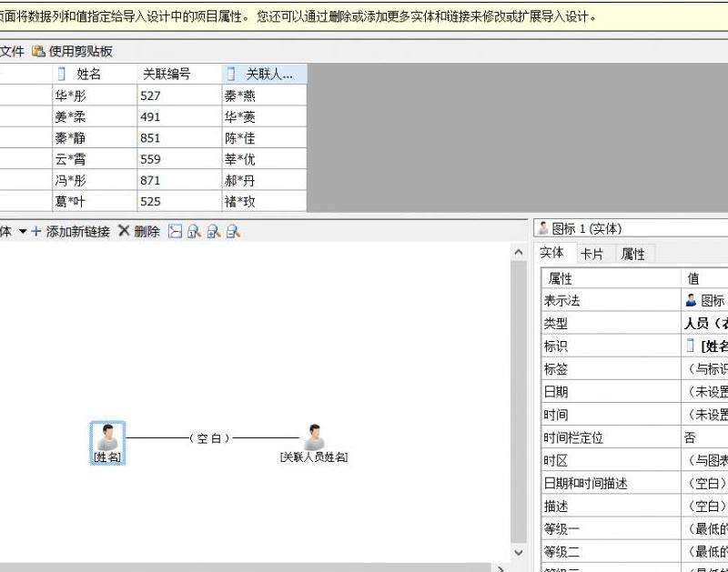Click the scroll up arrow of the design canvas

point(519,253)
